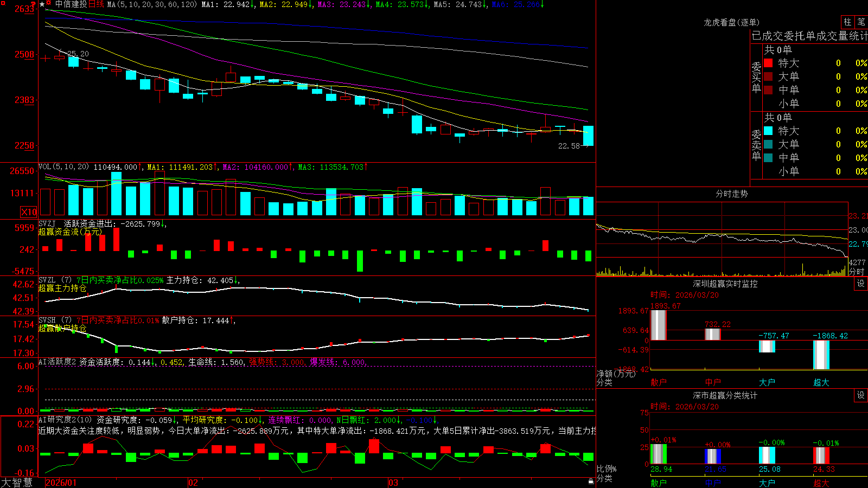The height and width of the screenshot is (488, 868).
Task: Click the 分时走势 panel title
Action: (x=731, y=194)
